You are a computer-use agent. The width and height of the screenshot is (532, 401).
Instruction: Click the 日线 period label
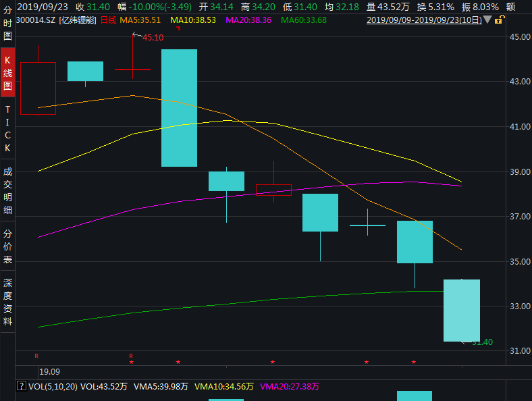pos(108,20)
